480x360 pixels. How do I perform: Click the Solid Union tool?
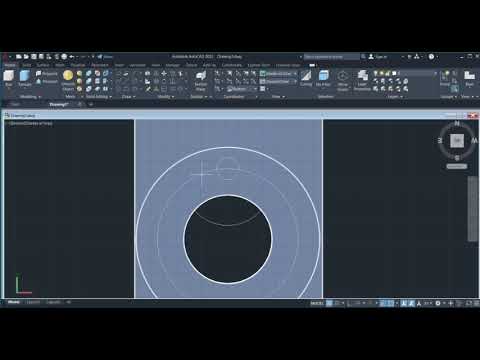click(x=89, y=73)
